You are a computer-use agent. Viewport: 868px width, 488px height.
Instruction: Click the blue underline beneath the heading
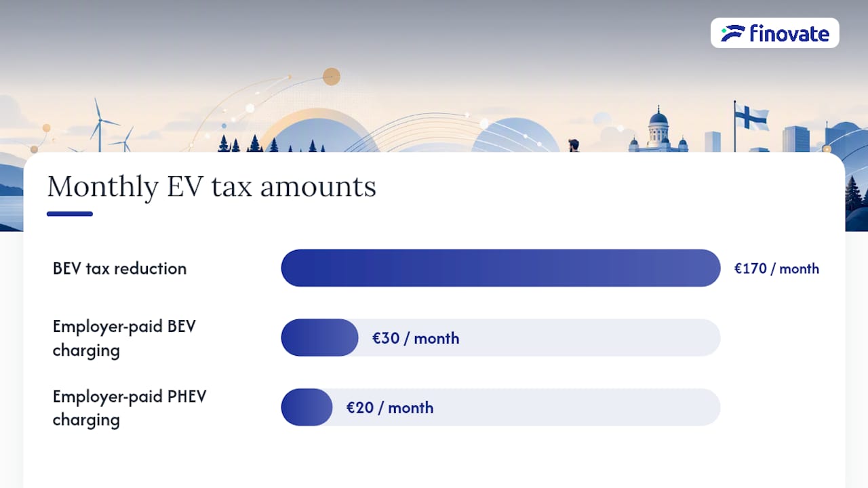[70, 214]
